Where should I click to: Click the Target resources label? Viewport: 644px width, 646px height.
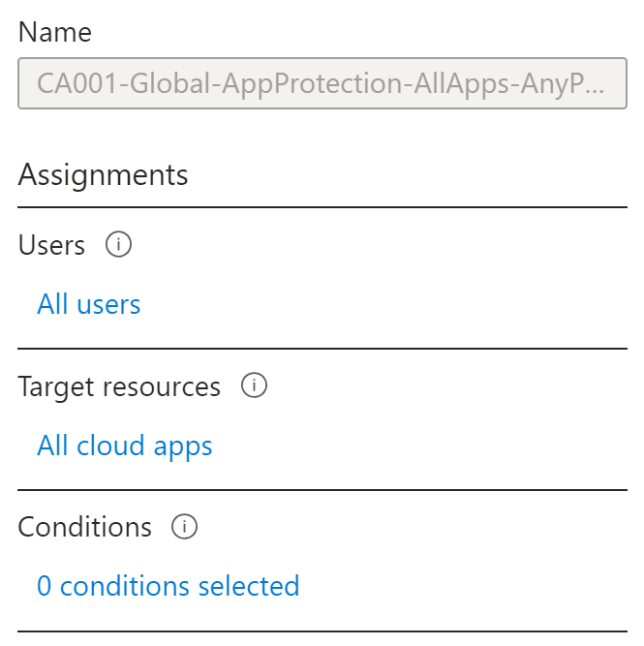(x=119, y=386)
